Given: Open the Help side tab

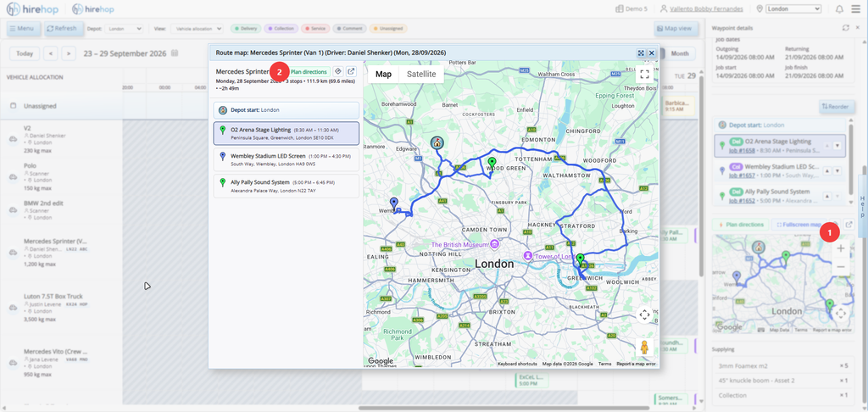Looking at the screenshot, I should point(862,206).
